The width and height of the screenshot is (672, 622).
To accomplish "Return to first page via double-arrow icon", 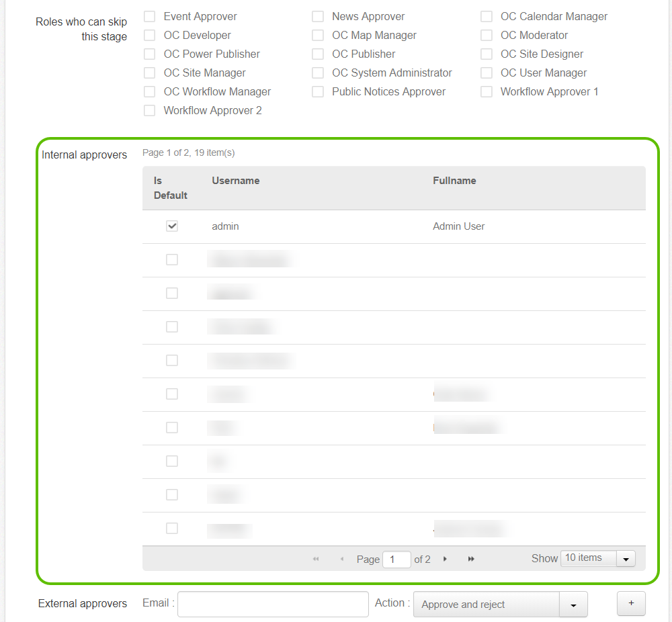I will [x=316, y=558].
